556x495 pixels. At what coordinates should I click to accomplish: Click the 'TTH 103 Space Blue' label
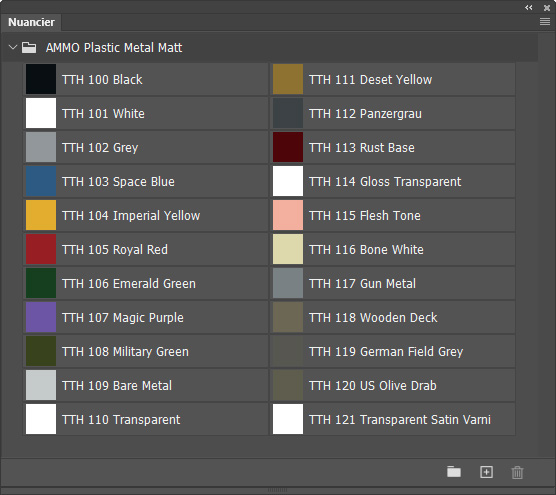118,182
